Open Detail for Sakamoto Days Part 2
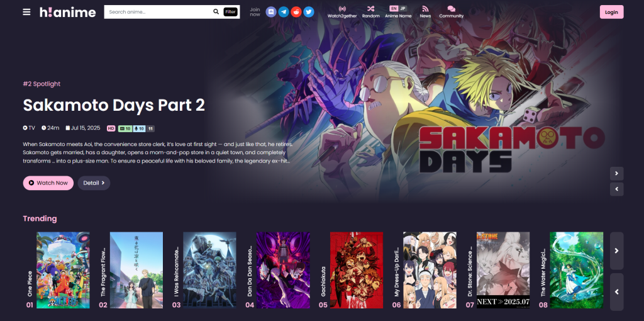644x321 pixels. 94,183
